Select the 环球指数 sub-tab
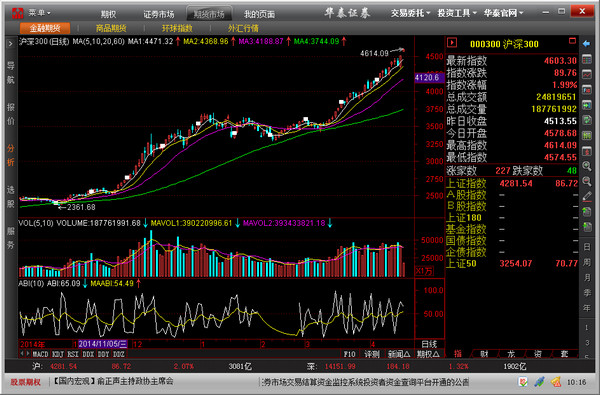 point(177,28)
